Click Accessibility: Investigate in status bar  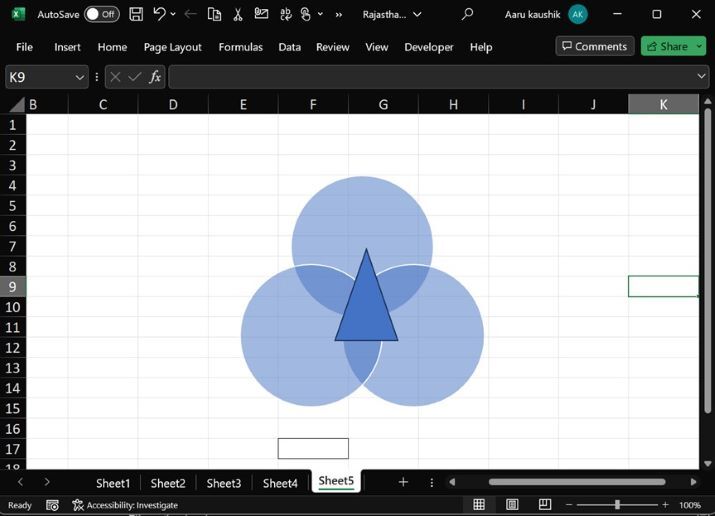coord(125,505)
